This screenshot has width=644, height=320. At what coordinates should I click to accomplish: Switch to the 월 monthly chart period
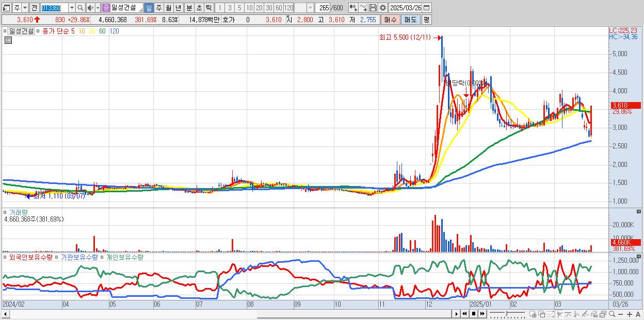click(x=168, y=8)
